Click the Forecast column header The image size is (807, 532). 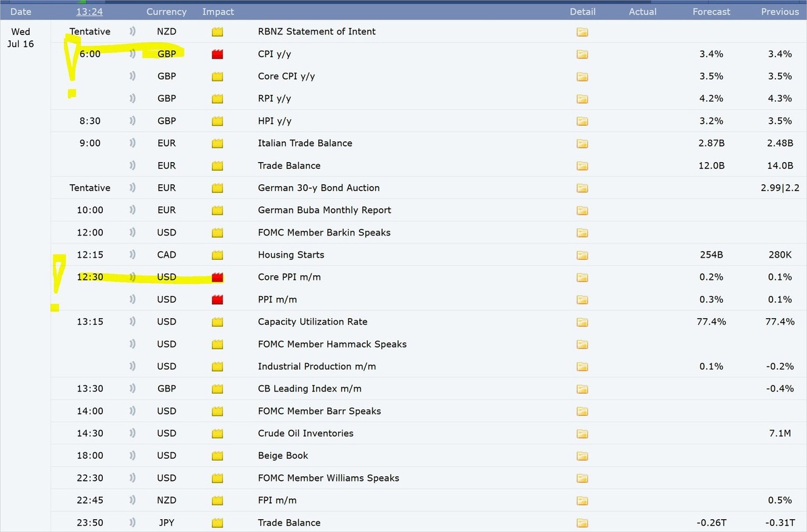click(x=712, y=11)
